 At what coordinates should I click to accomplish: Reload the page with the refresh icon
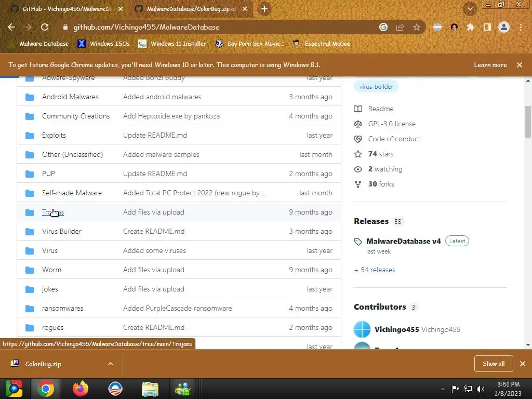[45, 27]
